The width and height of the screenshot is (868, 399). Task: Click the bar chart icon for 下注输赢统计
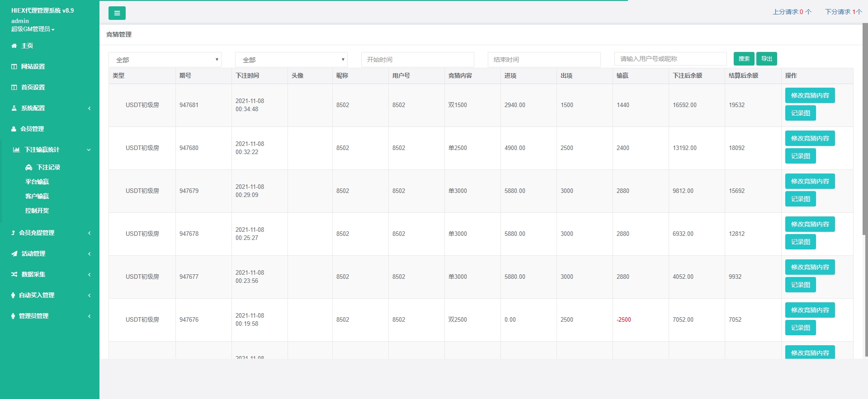coord(16,150)
